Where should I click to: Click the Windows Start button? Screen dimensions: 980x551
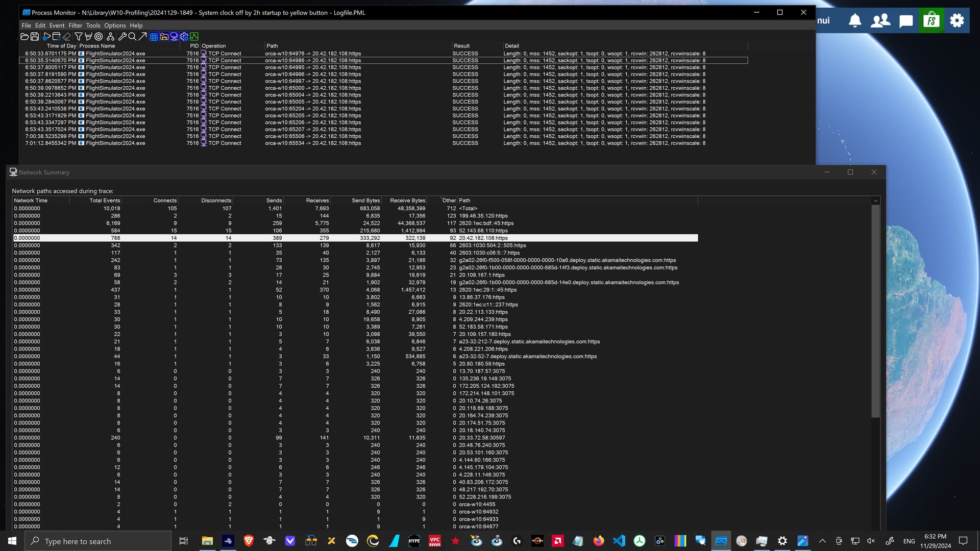(x=12, y=541)
